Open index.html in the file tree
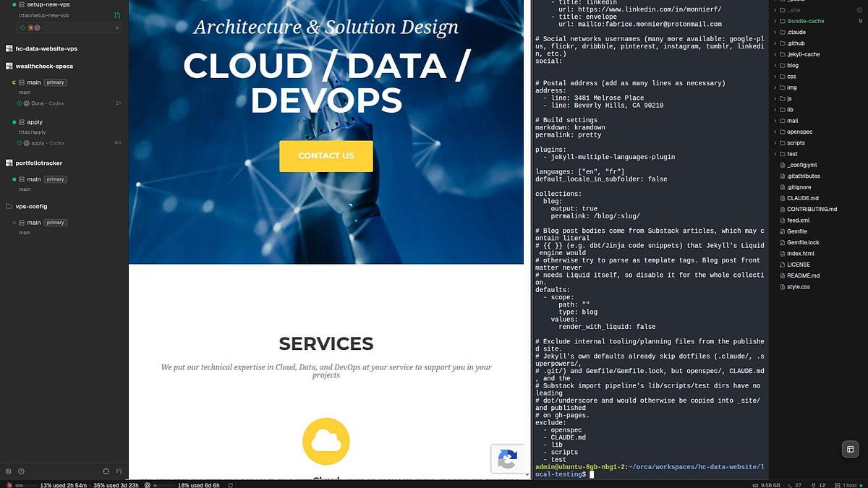 pos(801,254)
